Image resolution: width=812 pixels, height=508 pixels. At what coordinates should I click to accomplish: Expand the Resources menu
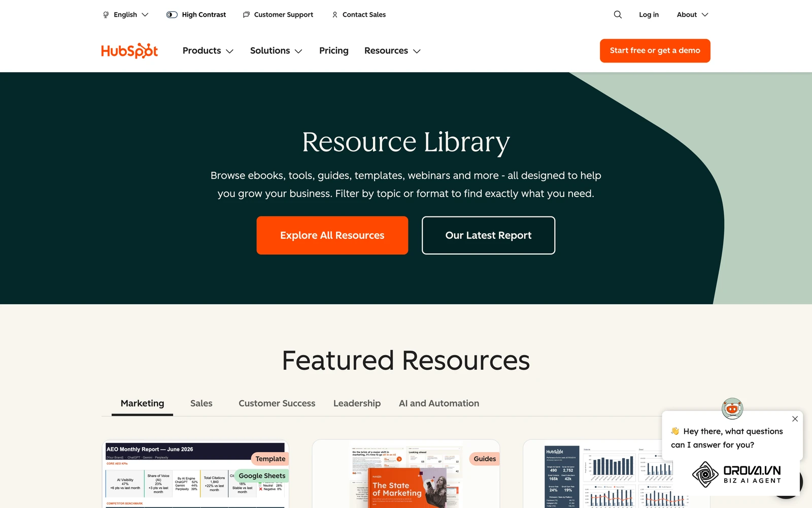(x=392, y=51)
